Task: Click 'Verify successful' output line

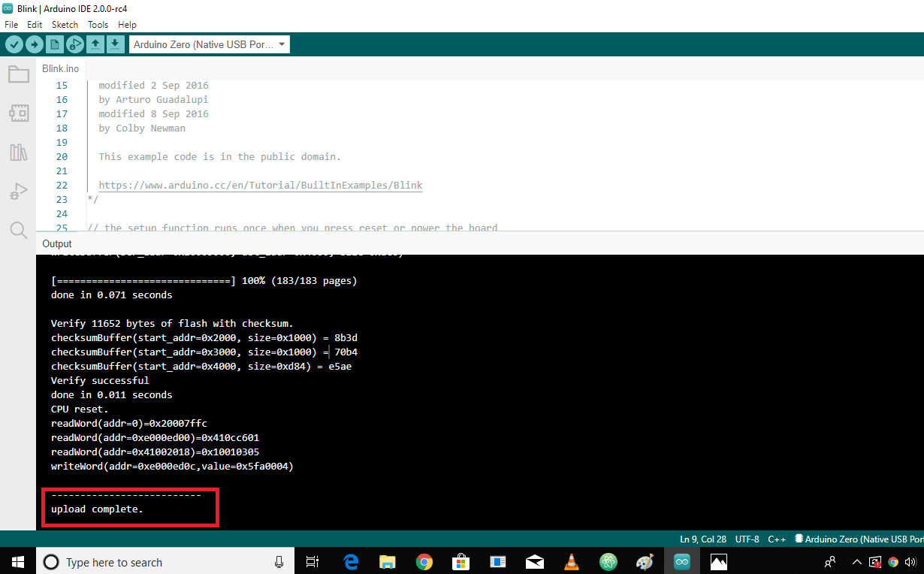Action: point(100,380)
